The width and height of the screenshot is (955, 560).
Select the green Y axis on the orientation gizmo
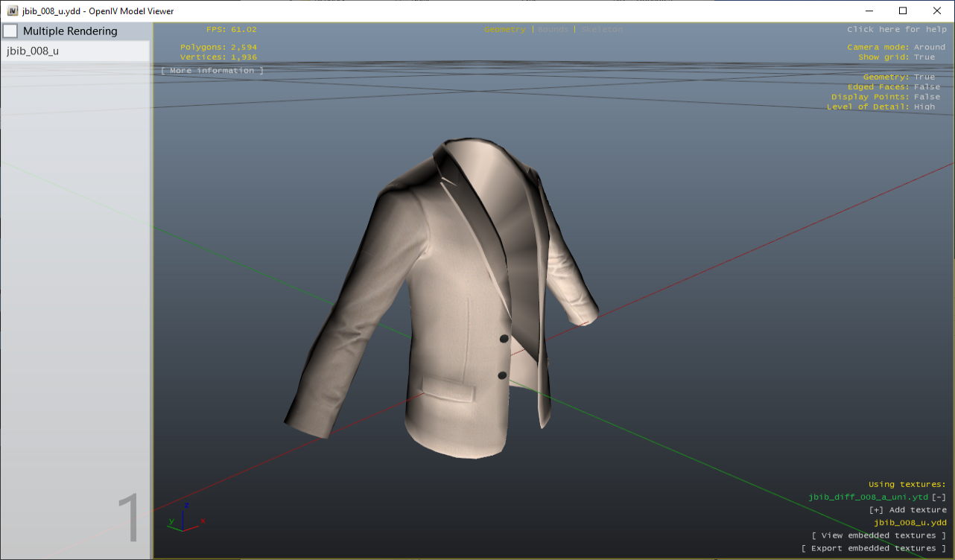point(171,521)
